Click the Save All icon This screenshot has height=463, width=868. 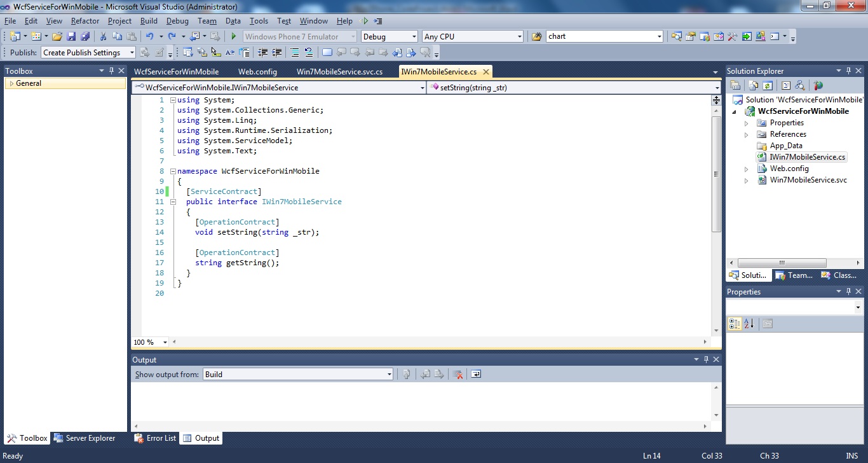click(85, 36)
